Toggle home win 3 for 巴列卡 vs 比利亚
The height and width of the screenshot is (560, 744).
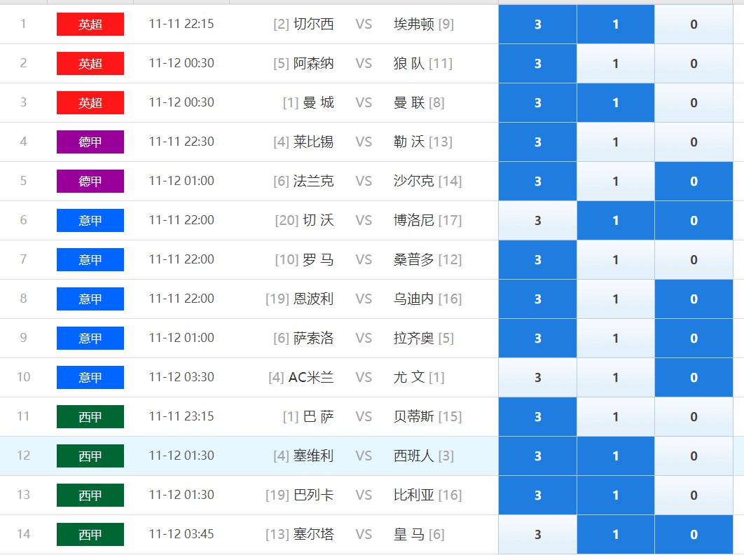537,495
